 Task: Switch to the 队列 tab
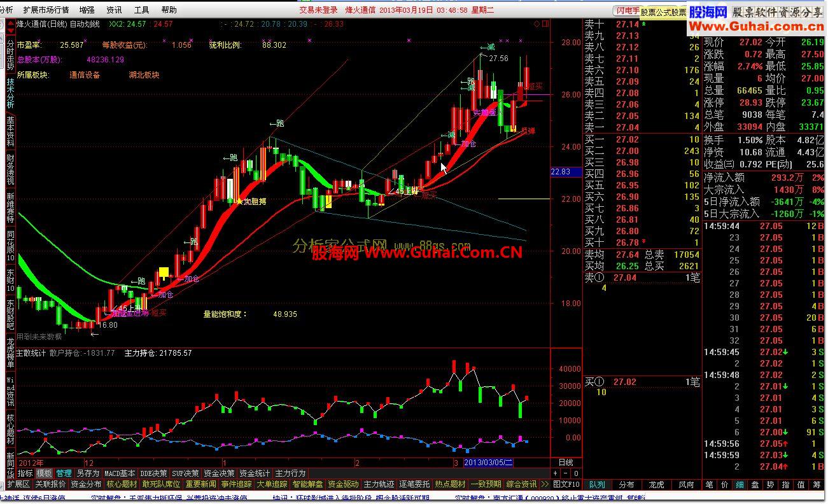tap(598, 484)
